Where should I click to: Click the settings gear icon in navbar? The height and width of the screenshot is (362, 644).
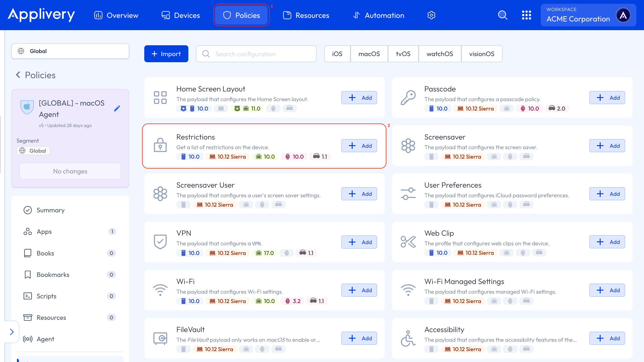click(431, 15)
